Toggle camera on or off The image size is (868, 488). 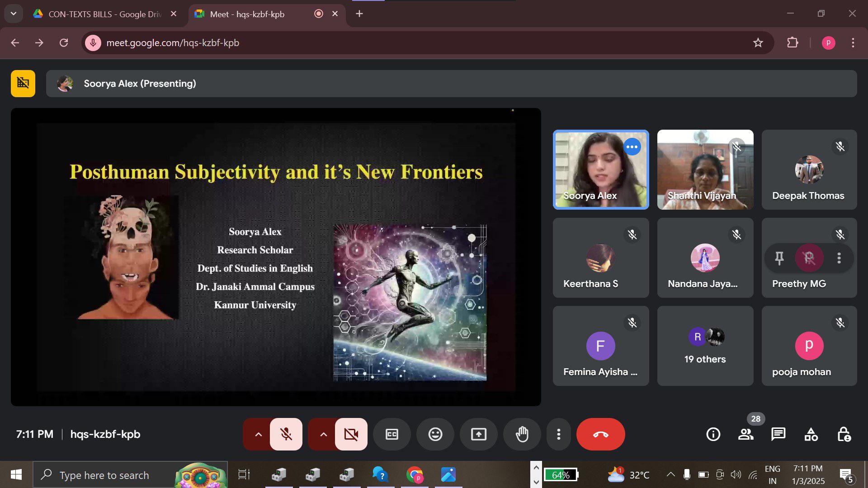(351, 434)
